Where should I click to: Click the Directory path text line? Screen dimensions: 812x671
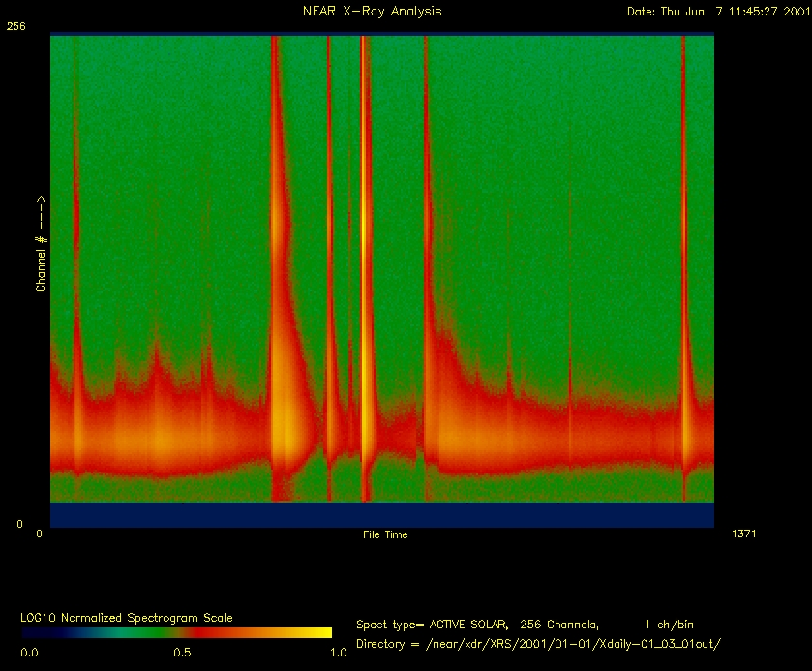tap(539, 644)
